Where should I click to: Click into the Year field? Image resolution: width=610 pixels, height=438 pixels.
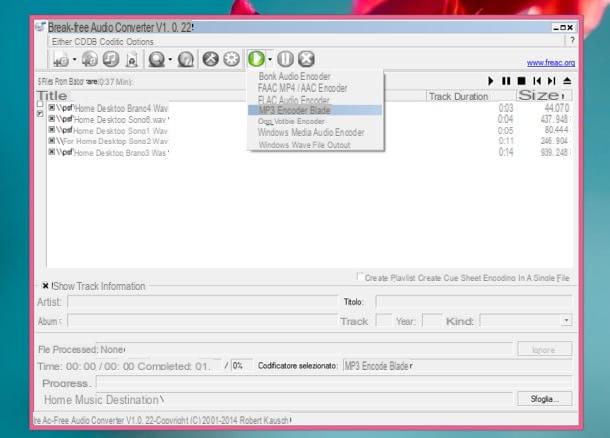[432, 321]
